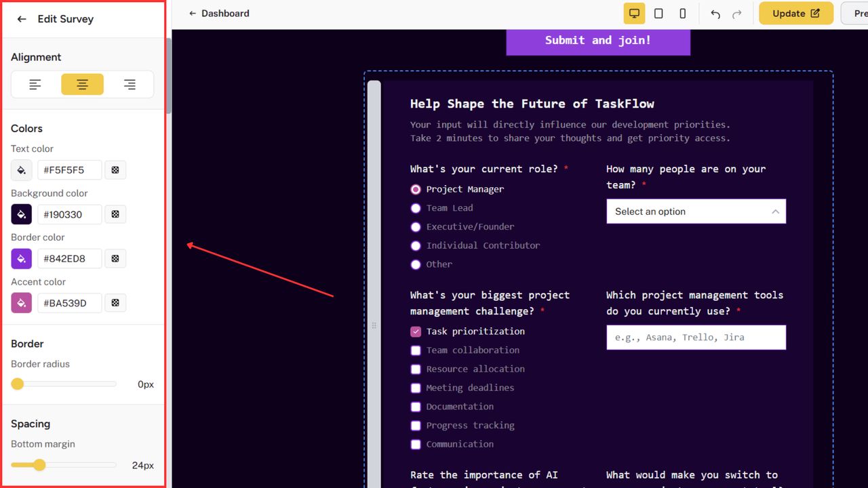Choose Executive/Founder radio option
Image resolution: width=868 pixels, height=488 pixels.
coord(416,227)
